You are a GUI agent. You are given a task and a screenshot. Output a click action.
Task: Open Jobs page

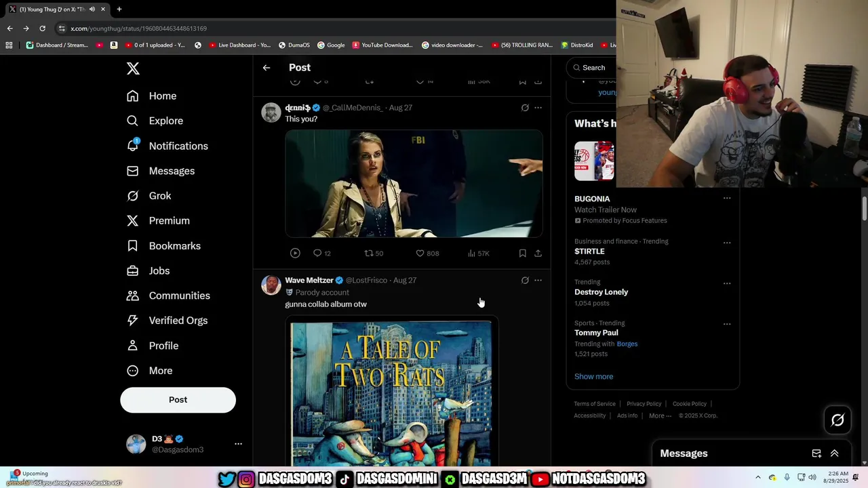pos(148,271)
